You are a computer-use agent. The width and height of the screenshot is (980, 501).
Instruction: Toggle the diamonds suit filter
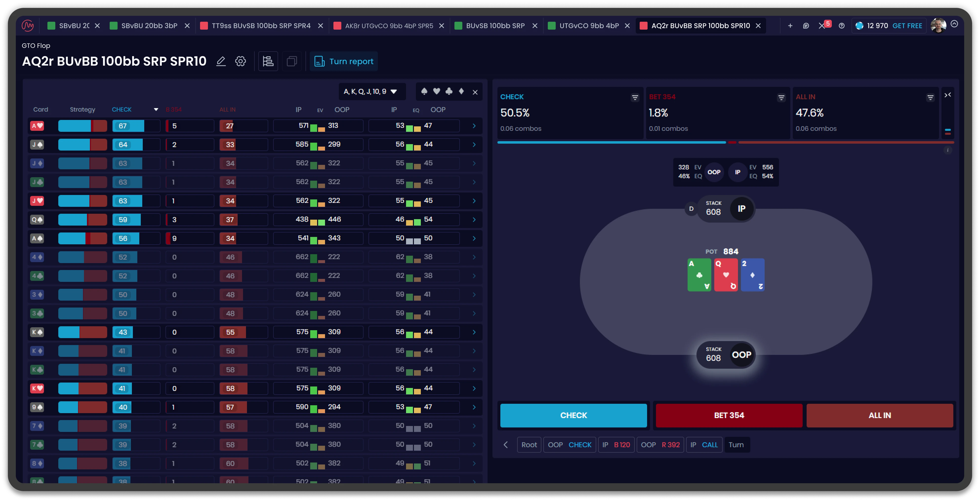point(461,92)
